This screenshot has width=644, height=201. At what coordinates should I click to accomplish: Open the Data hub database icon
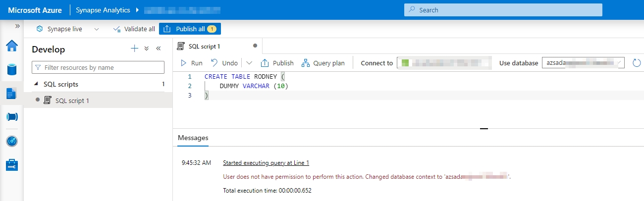pyautogui.click(x=12, y=69)
